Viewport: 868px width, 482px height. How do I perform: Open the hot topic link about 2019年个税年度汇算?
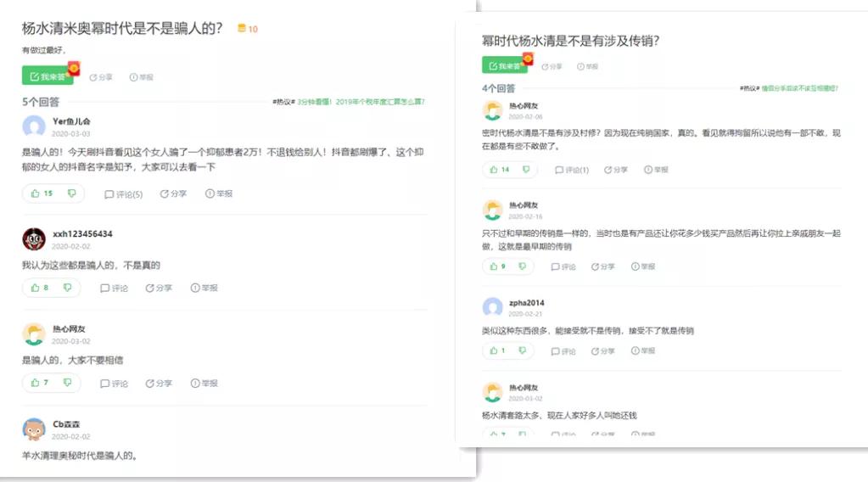361,102
